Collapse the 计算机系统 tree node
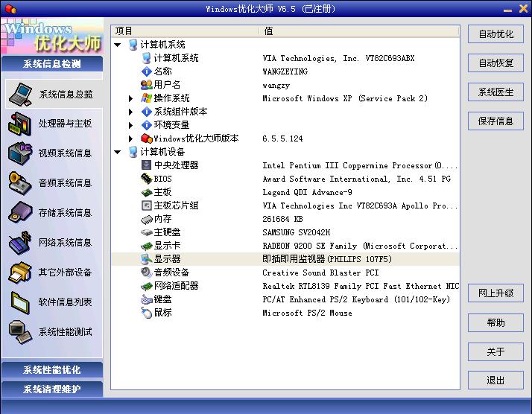Screen dimensions: 532x414 [118, 45]
